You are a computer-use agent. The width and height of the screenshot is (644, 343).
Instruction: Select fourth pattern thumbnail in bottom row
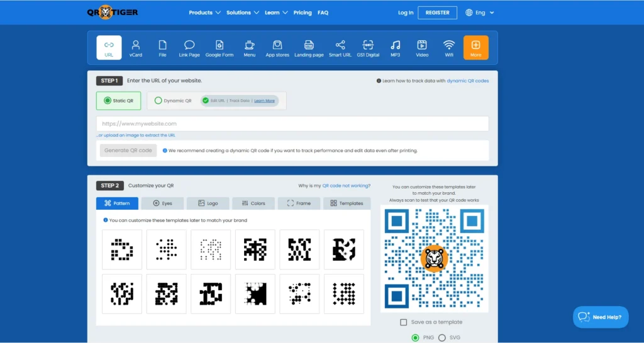click(255, 294)
